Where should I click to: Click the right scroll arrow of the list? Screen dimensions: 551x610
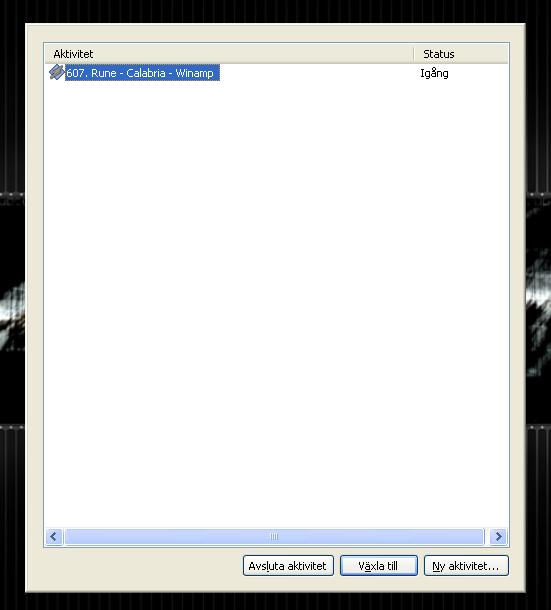[x=498, y=536]
